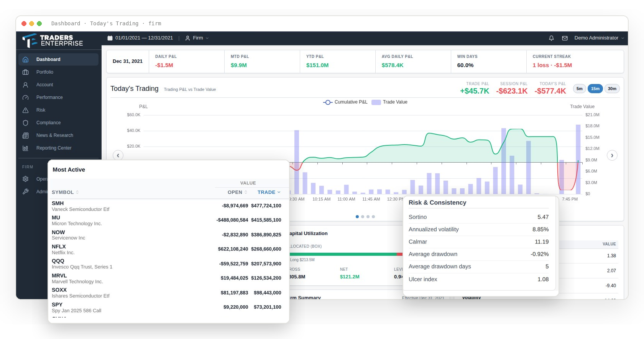This screenshot has height=339, width=644.
Task: Click the Performance gauge icon
Action: (x=26, y=97)
